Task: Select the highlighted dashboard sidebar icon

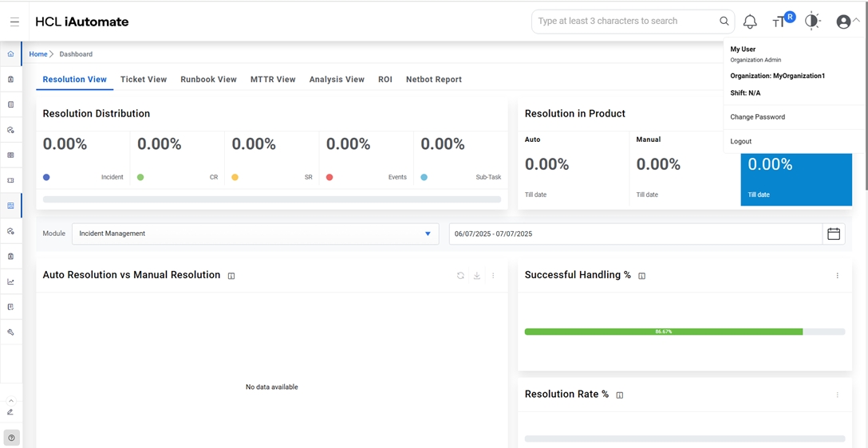Action: point(10,206)
